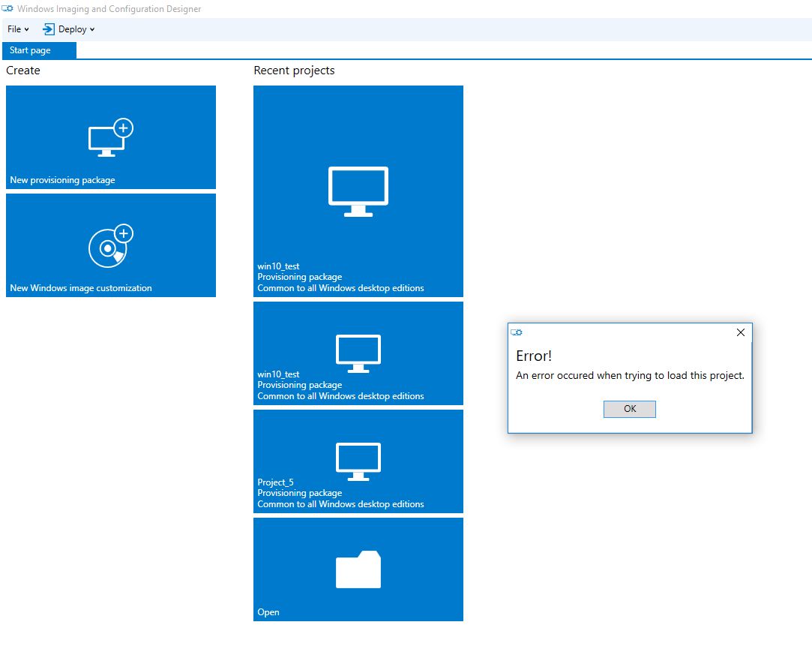
Task: Click the monitor icon in Project_5 tile
Action: point(358,461)
